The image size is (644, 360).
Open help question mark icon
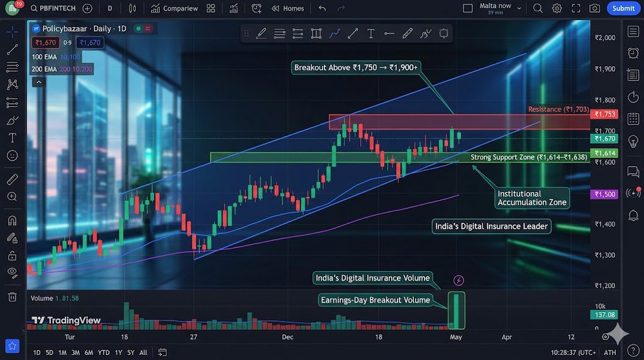tap(633, 350)
